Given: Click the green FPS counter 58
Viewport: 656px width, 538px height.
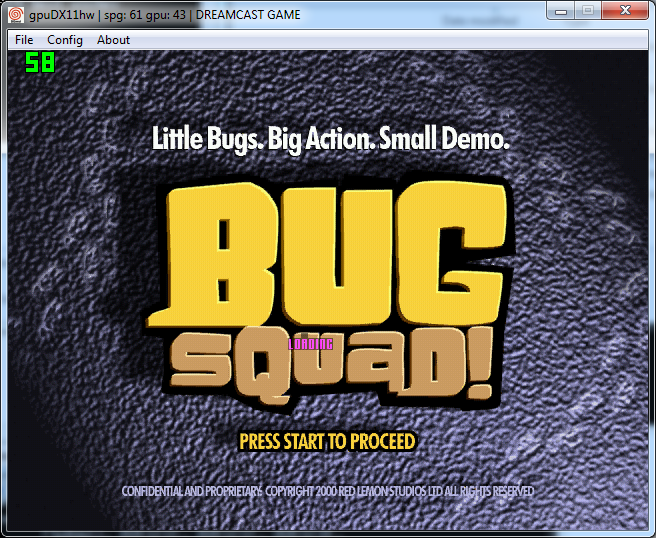Looking at the screenshot, I should point(40,62).
